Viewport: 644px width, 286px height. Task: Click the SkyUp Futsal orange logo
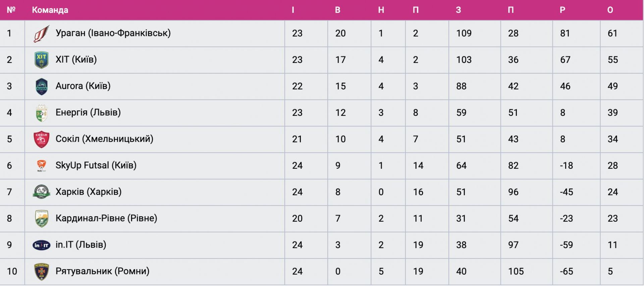point(42,165)
